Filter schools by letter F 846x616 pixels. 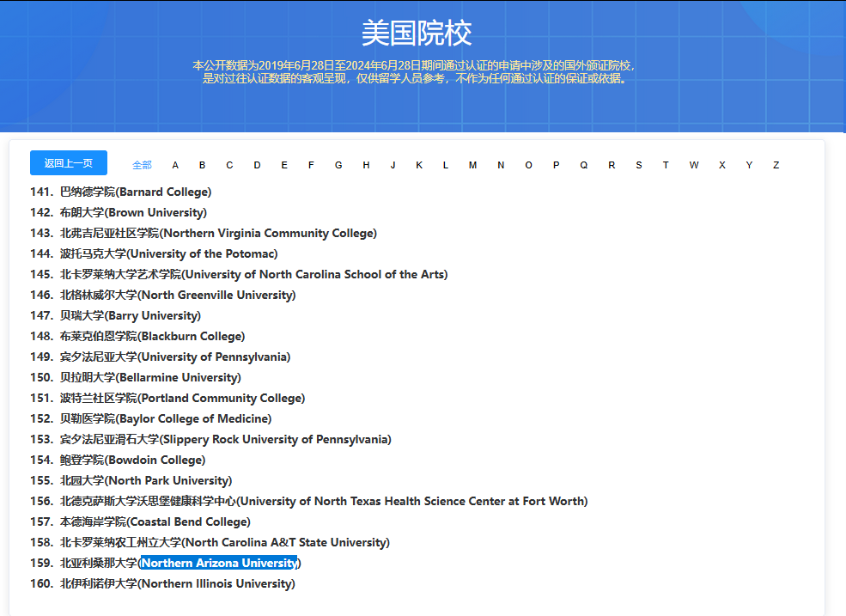tap(311, 165)
